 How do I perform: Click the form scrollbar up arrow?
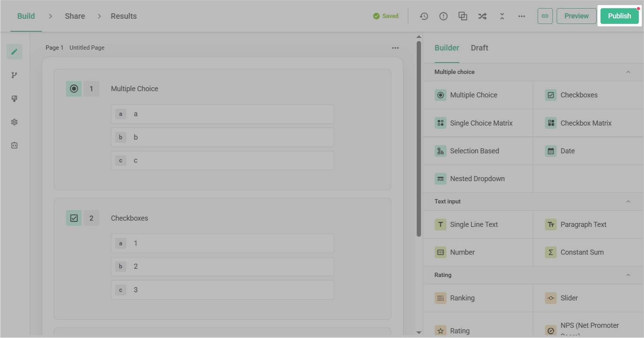pos(419,37)
